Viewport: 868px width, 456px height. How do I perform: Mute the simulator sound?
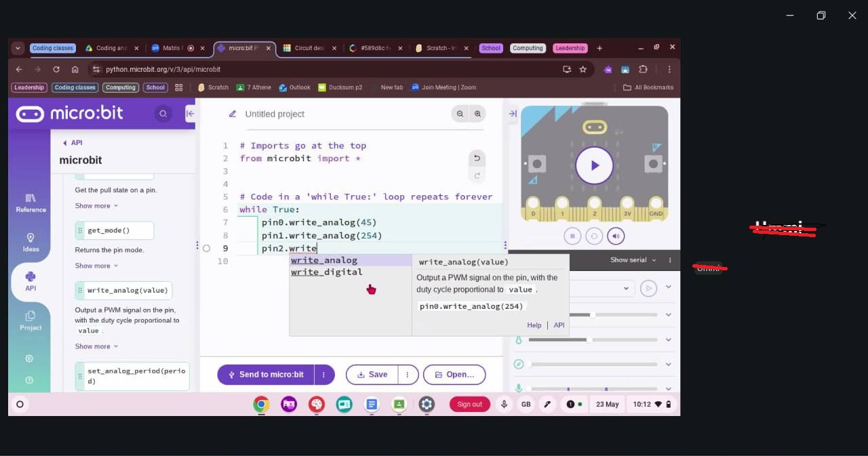click(x=616, y=236)
